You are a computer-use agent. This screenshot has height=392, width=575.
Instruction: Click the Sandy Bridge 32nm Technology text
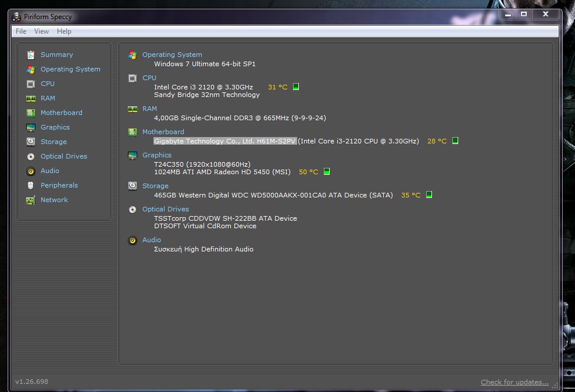coord(207,95)
